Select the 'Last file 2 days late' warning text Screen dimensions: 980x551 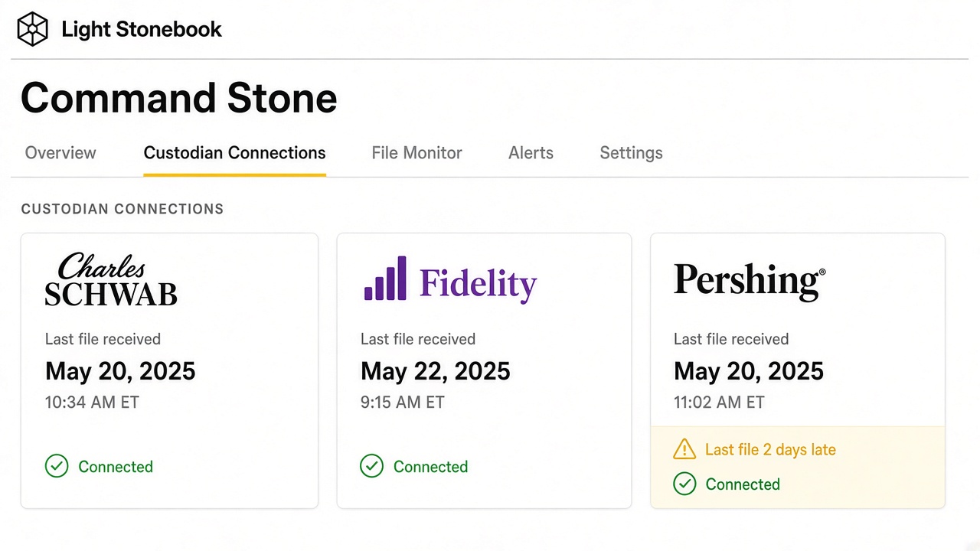tap(770, 450)
